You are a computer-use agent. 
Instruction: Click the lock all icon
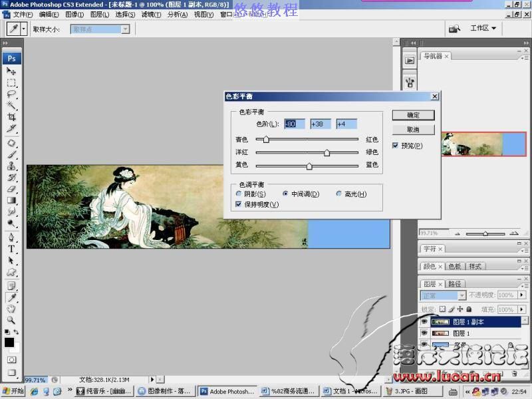pos(469,309)
